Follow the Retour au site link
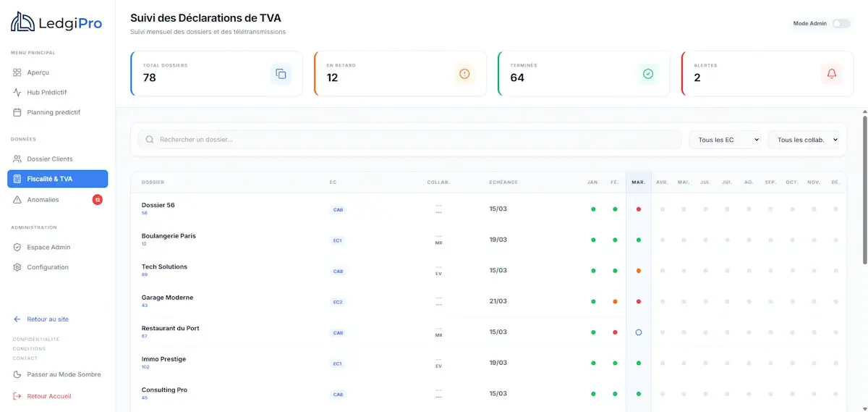The width and height of the screenshot is (868, 412). click(x=48, y=319)
